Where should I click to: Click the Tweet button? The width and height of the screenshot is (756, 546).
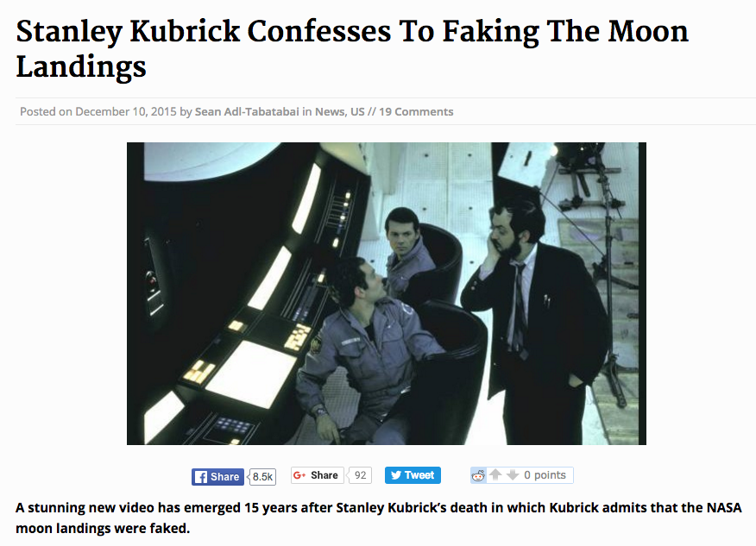pos(413,475)
